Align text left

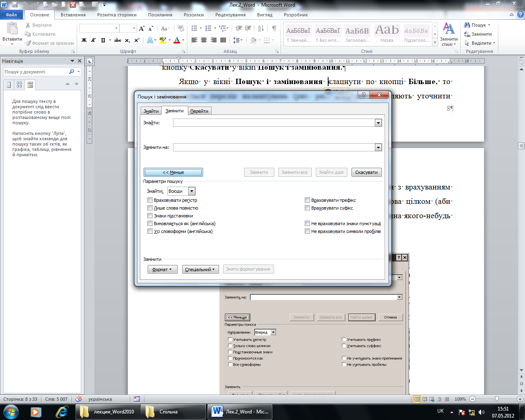pos(194,40)
